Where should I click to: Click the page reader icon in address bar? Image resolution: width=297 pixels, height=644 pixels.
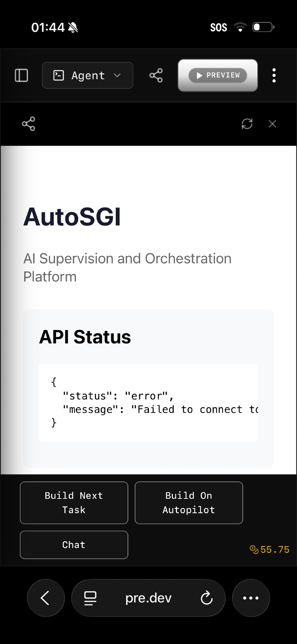pyautogui.click(x=90, y=598)
